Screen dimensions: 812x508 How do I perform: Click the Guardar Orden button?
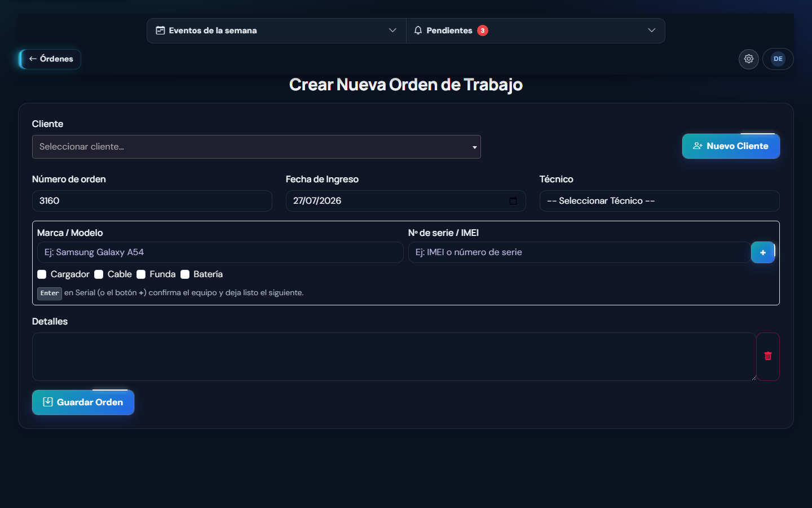[x=83, y=402]
